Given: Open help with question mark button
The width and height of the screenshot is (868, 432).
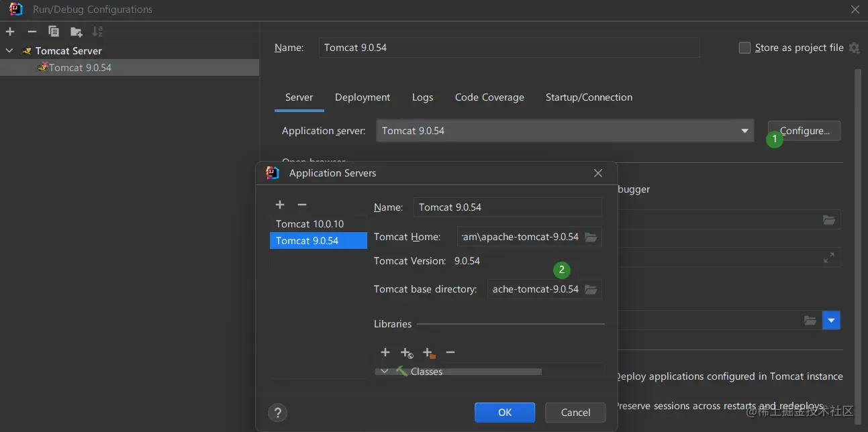Looking at the screenshot, I should [277, 413].
